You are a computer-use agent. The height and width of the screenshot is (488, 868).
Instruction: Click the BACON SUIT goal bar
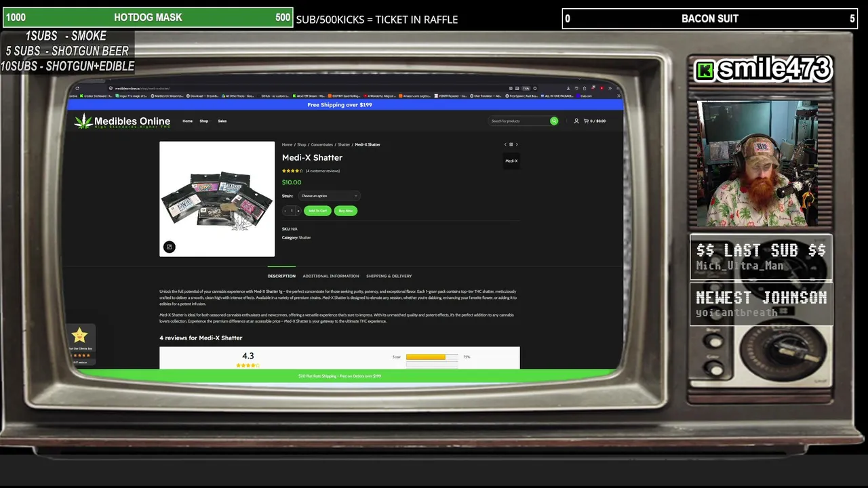pos(710,18)
